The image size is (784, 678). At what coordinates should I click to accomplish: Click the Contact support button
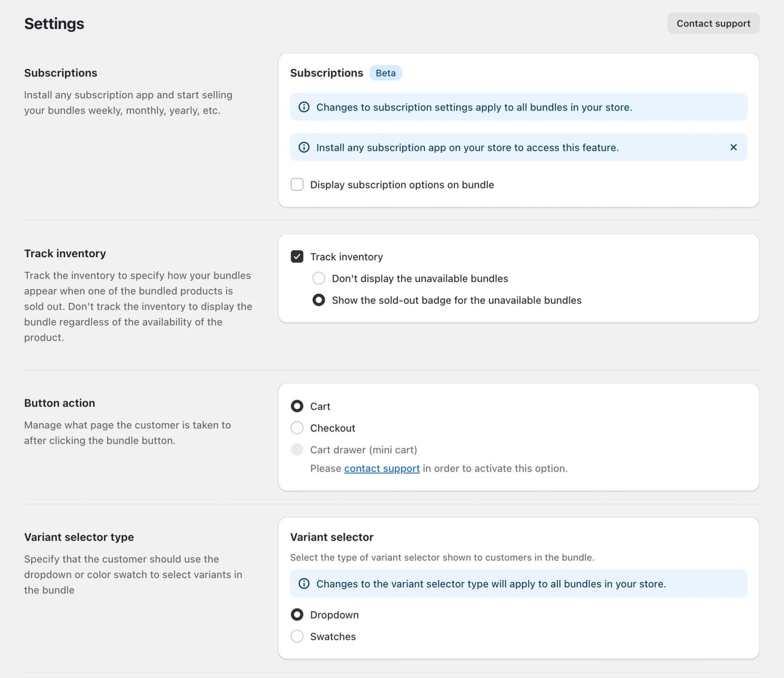click(713, 24)
